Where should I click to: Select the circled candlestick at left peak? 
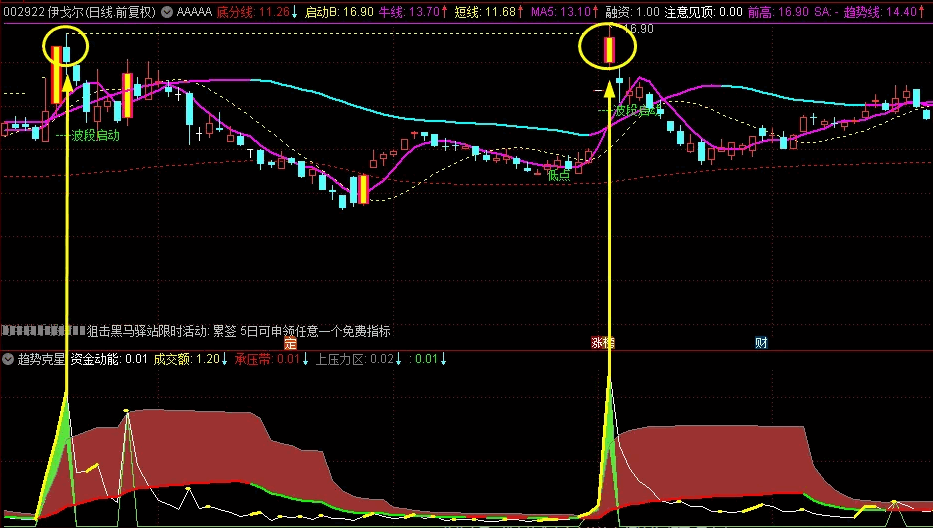(67, 50)
